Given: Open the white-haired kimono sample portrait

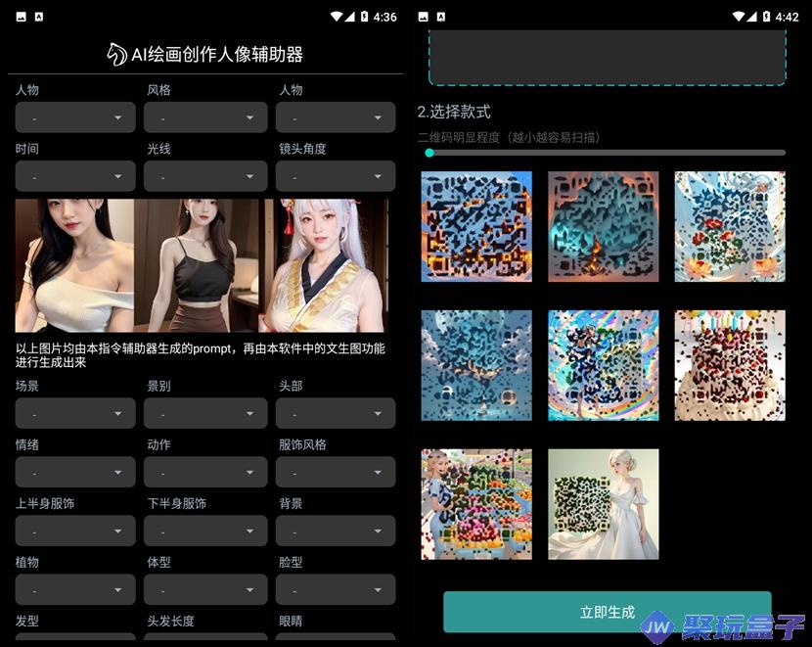Looking at the screenshot, I should click(x=323, y=265).
